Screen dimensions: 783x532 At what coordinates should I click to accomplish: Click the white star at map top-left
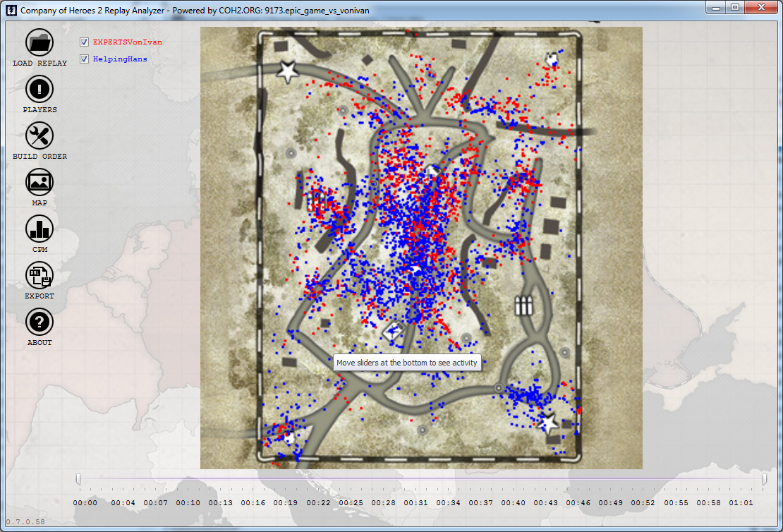pos(288,71)
